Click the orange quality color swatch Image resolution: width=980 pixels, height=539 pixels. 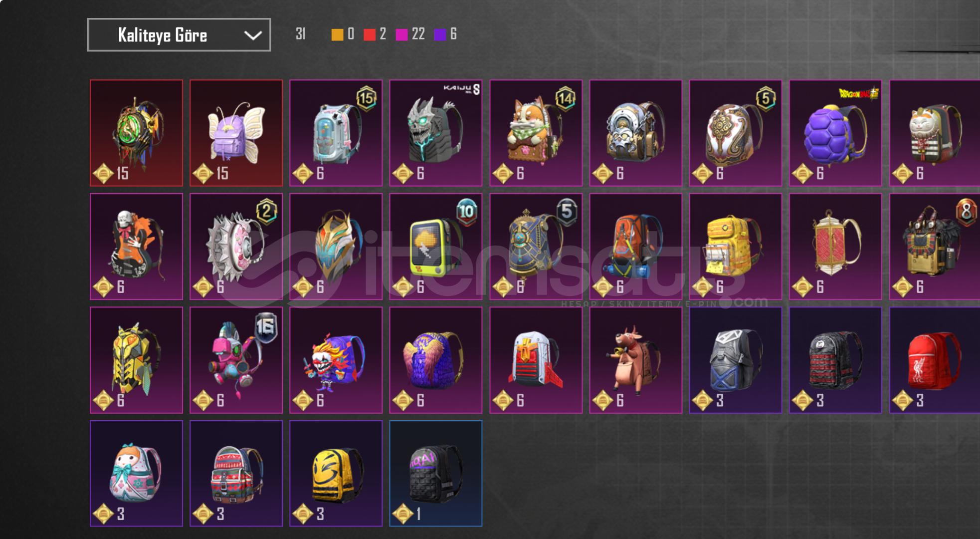(338, 34)
